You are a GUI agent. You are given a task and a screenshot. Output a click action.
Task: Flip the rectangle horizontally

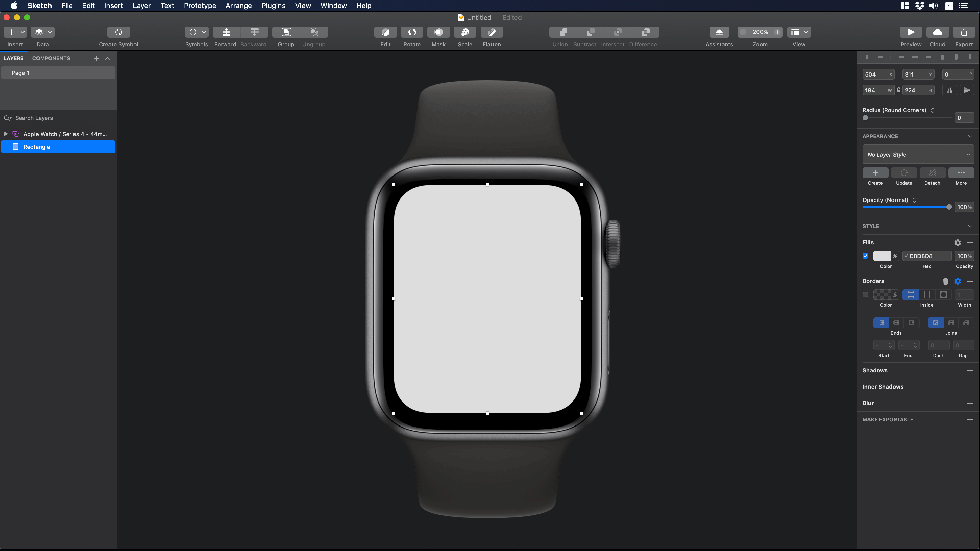pyautogui.click(x=949, y=90)
